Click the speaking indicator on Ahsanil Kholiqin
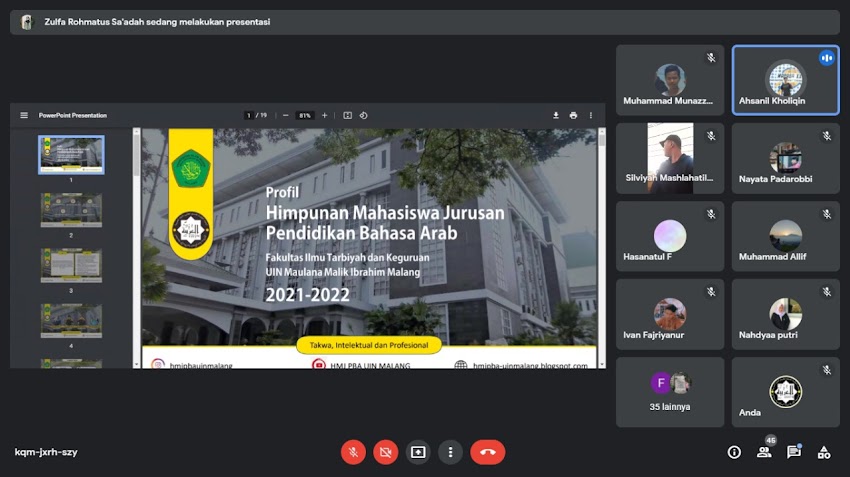The height and width of the screenshot is (477, 850). [x=827, y=58]
